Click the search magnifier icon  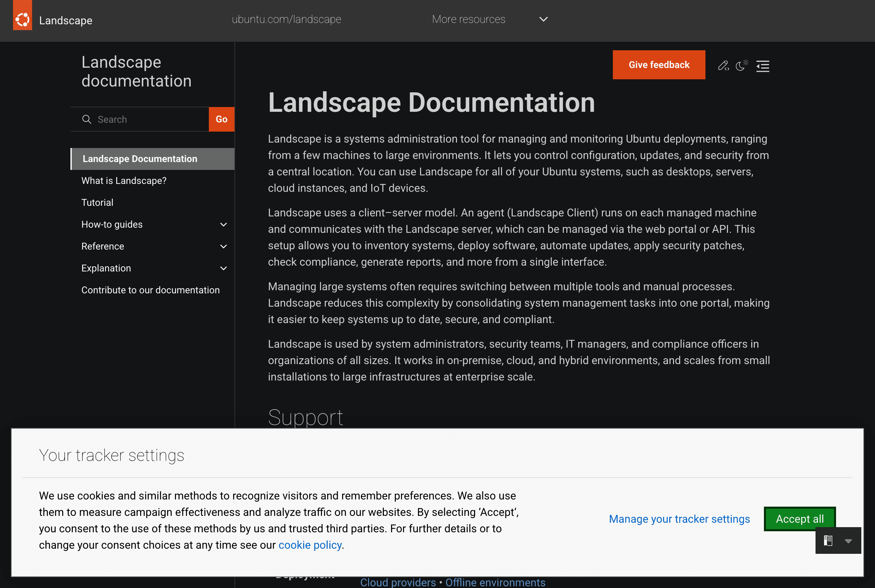pyautogui.click(x=86, y=119)
